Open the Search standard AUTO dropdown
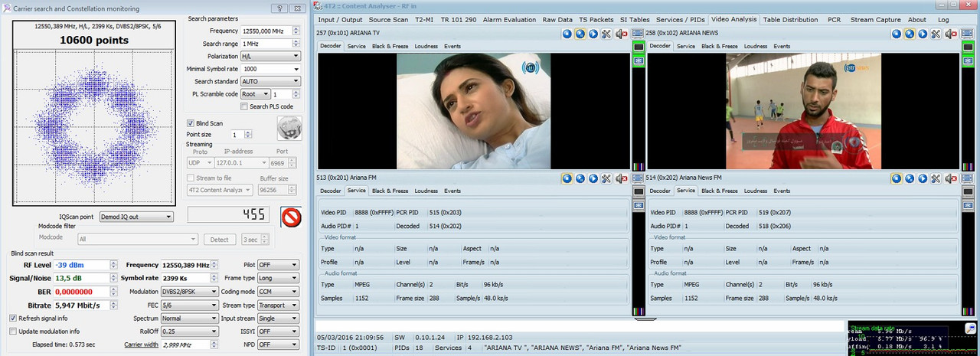 tap(269, 81)
